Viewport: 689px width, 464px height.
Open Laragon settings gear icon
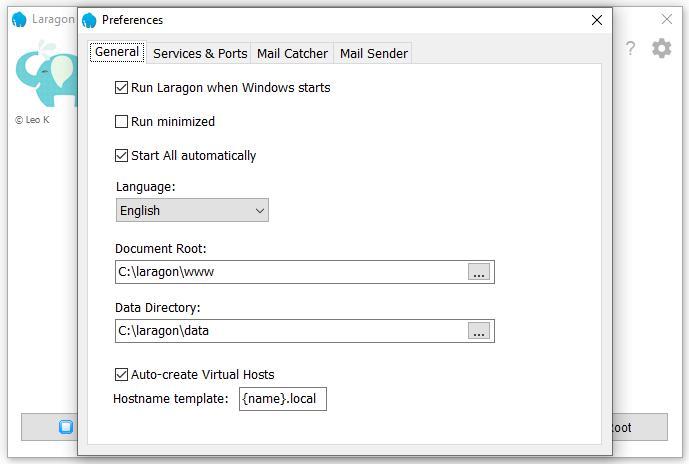661,48
